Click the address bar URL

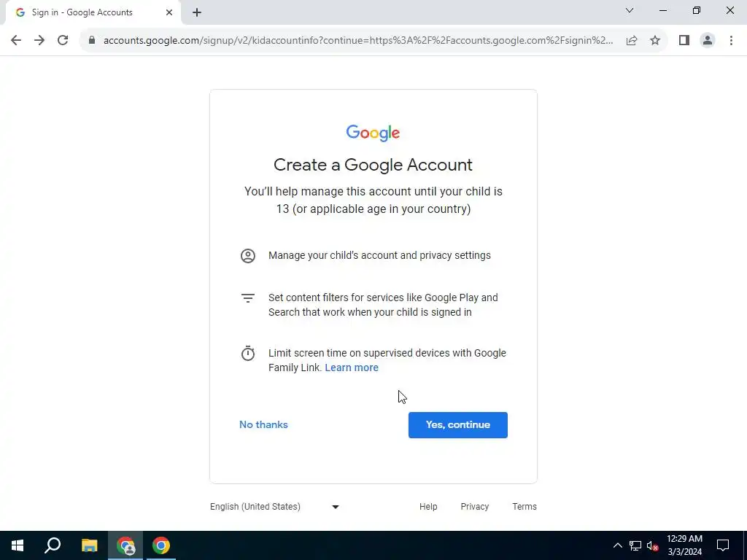[x=358, y=41]
